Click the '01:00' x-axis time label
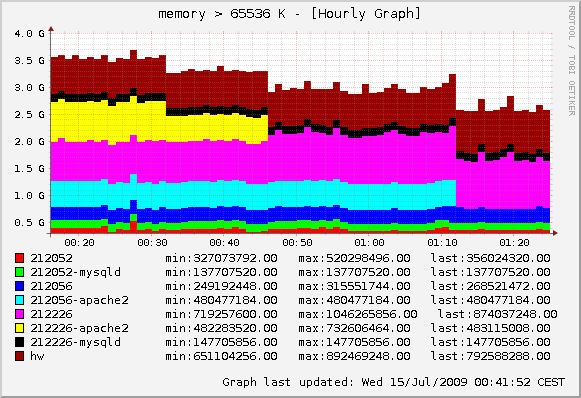581x398 pixels. tap(369, 243)
